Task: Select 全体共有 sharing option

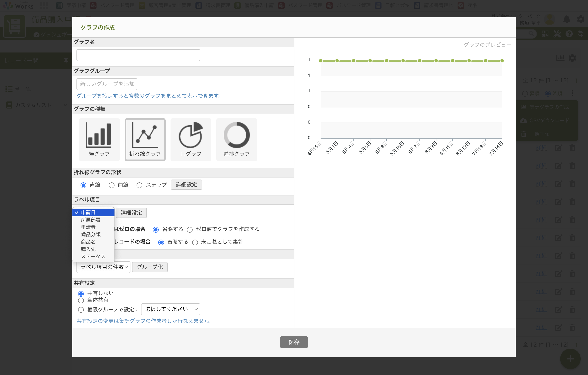Action: (x=81, y=300)
